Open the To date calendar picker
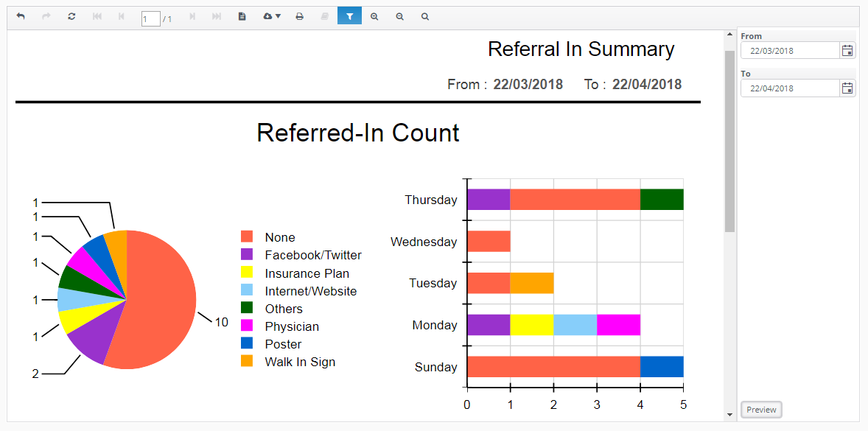 pyautogui.click(x=847, y=88)
